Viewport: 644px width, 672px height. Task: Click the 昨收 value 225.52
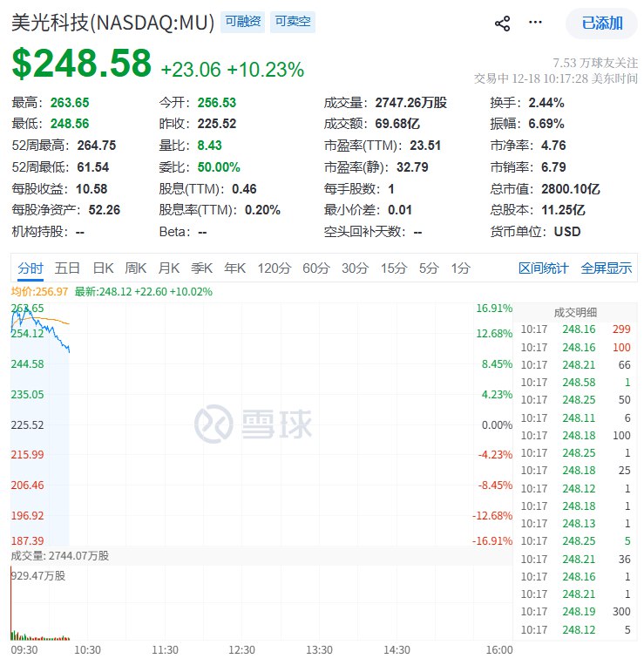click(x=217, y=124)
